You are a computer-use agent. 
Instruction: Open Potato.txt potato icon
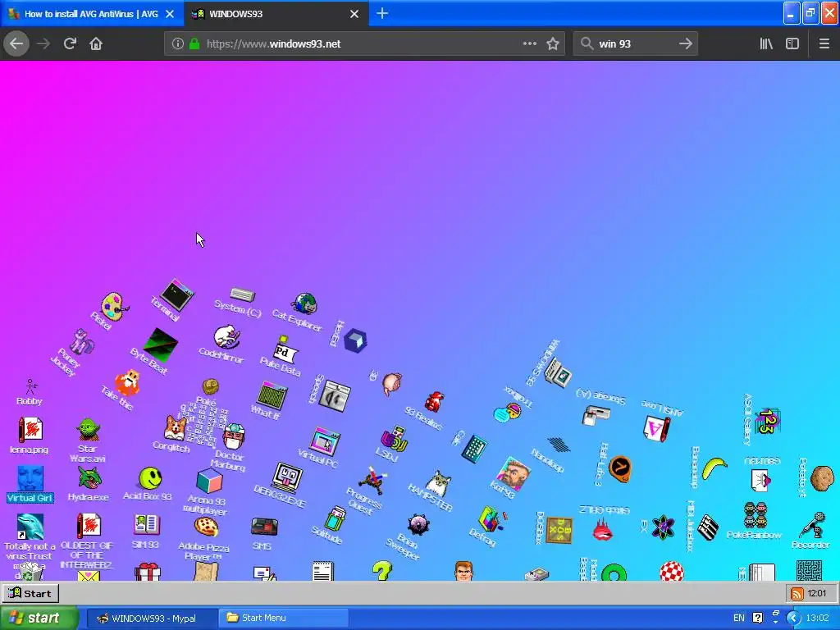click(x=822, y=478)
